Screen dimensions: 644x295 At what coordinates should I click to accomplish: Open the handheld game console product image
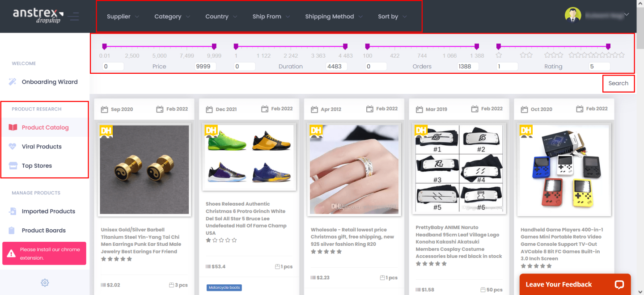(563, 170)
